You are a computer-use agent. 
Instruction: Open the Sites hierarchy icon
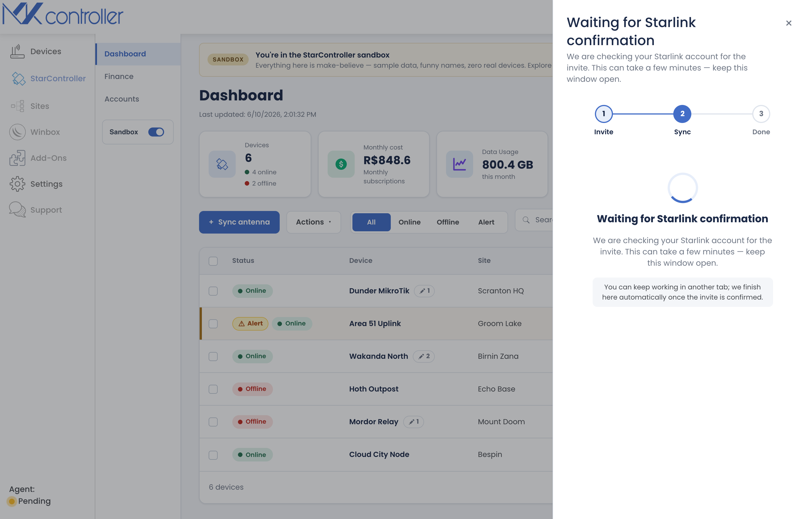[x=17, y=106]
